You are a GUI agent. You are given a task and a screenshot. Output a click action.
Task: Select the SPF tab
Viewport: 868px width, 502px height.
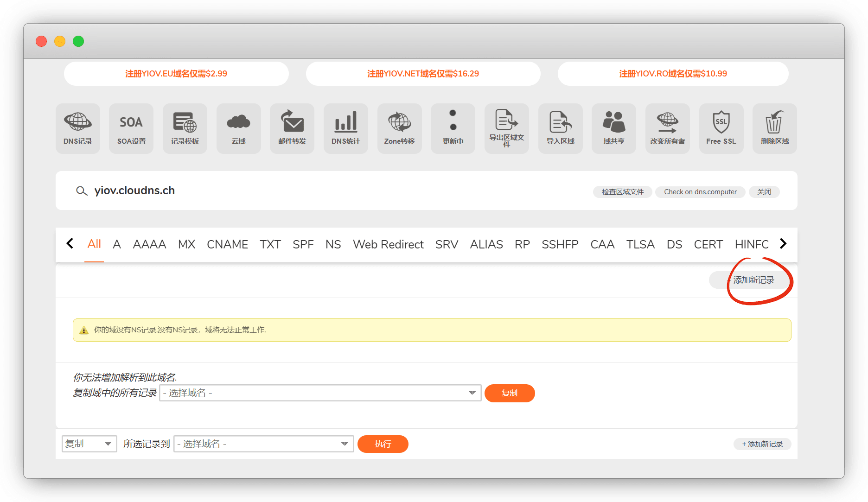pyautogui.click(x=303, y=244)
